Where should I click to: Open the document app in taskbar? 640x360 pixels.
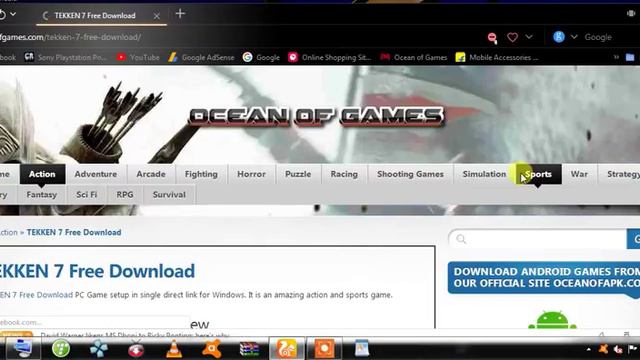coord(362,349)
